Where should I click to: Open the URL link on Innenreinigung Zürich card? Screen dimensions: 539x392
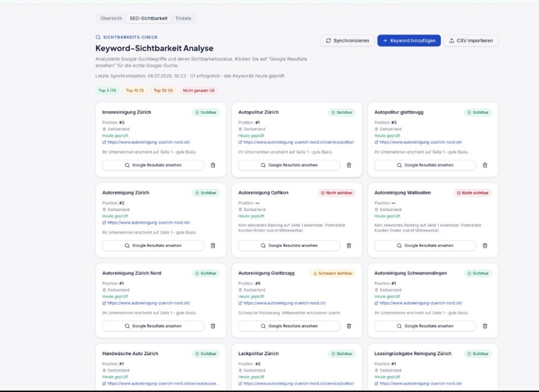click(x=146, y=142)
